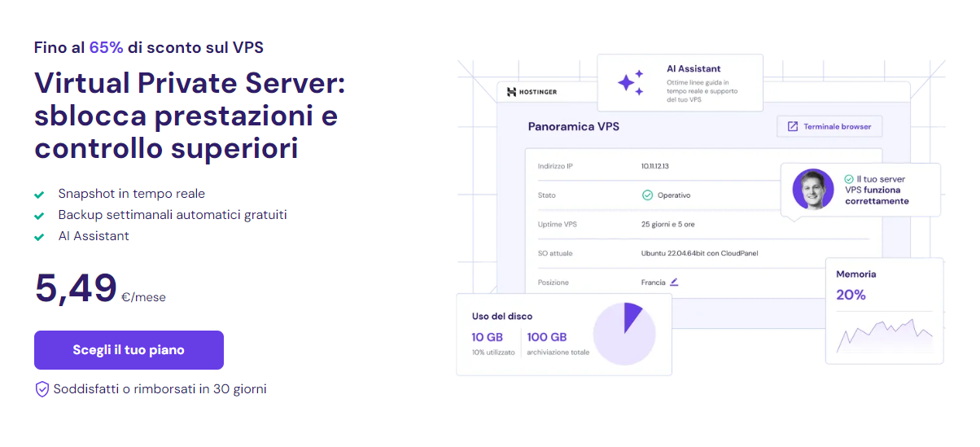
Task: Click the Uso del disco title
Action: (x=502, y=316)
